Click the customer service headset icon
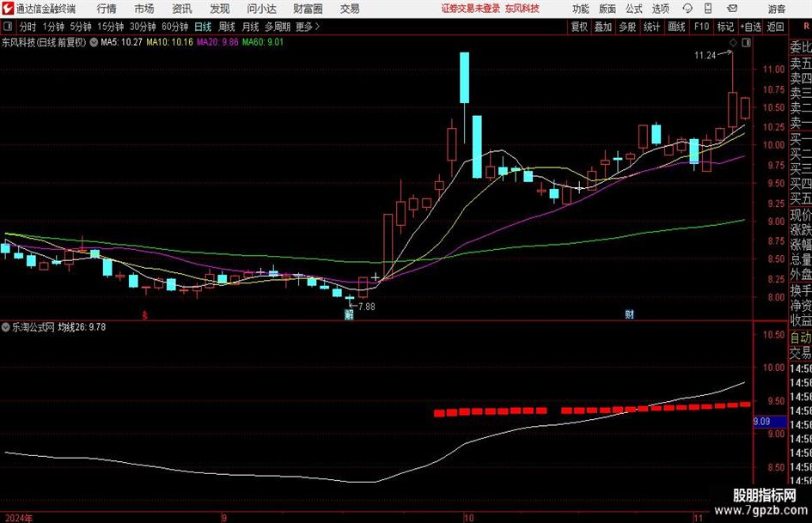812x523 pixels. pyautogui.click(x=687, y=9)
